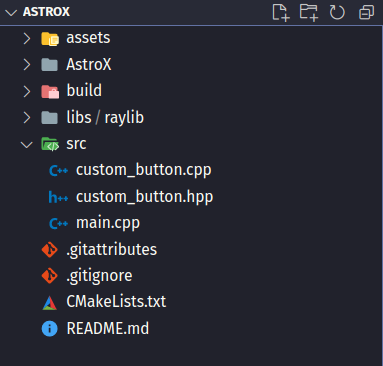Image resolution: width=383 pixels, height=366 pixels.
Task: Expand the assets folder chevron
Action: coord(27,38)
